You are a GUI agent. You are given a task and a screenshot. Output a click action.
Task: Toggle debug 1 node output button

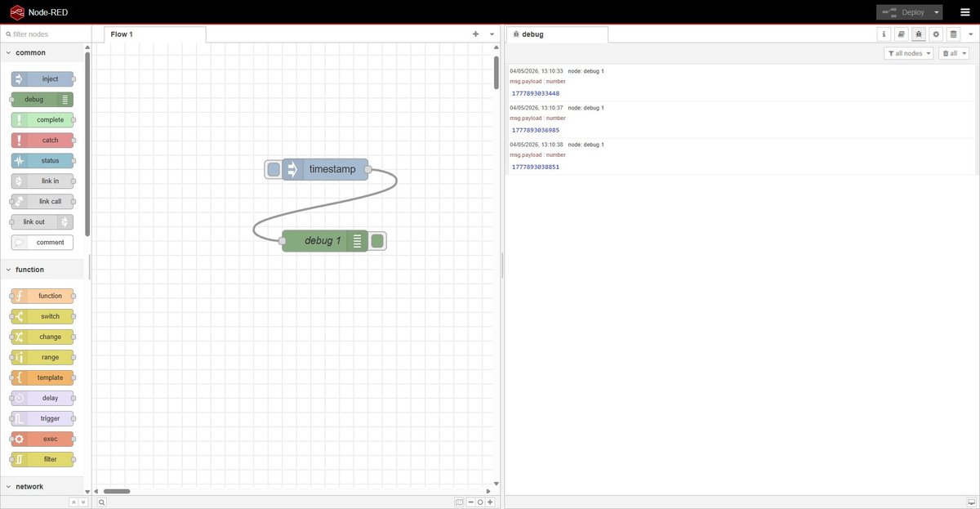(x=377, y=241)
